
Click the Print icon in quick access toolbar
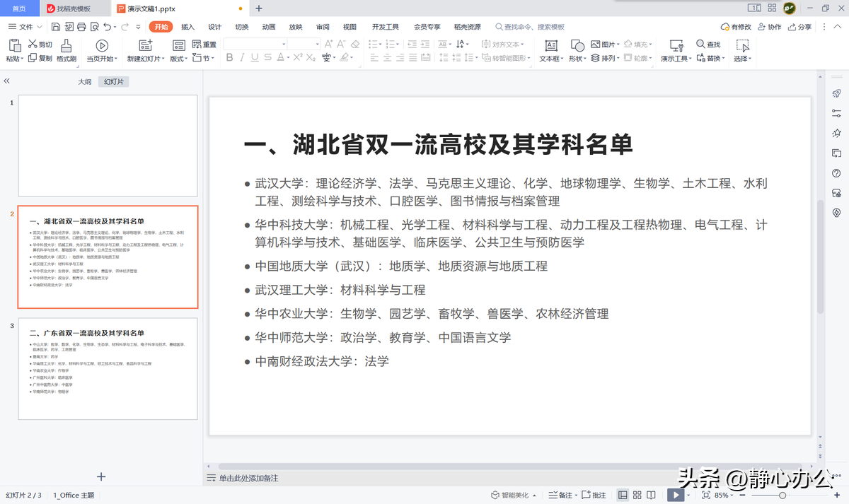[81, 27]
